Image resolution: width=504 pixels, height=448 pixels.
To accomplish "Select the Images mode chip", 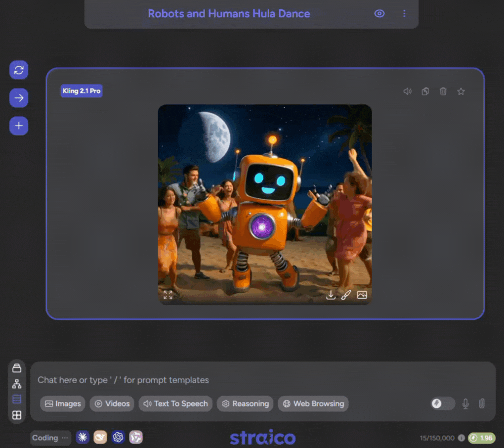I will point(63,403).
